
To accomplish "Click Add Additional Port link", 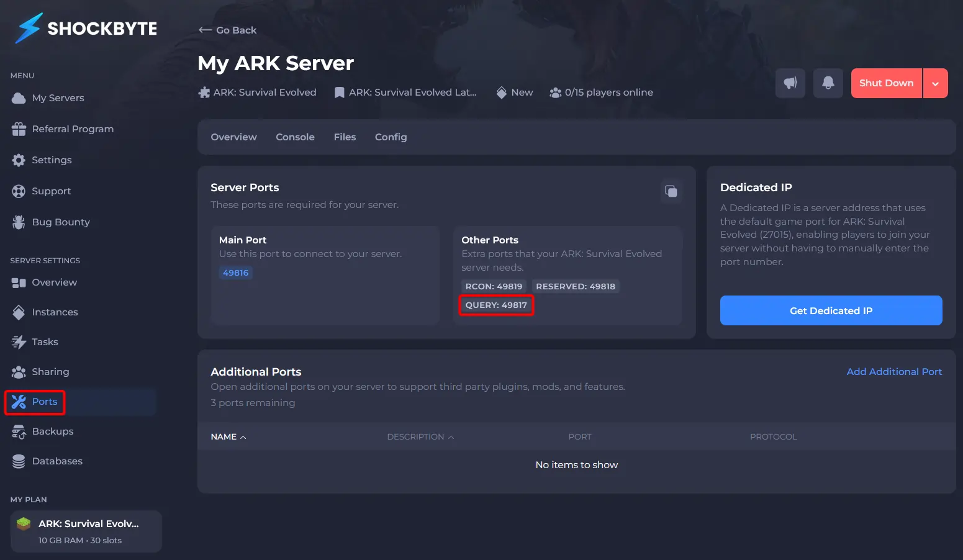I will [x=894, y=372].
